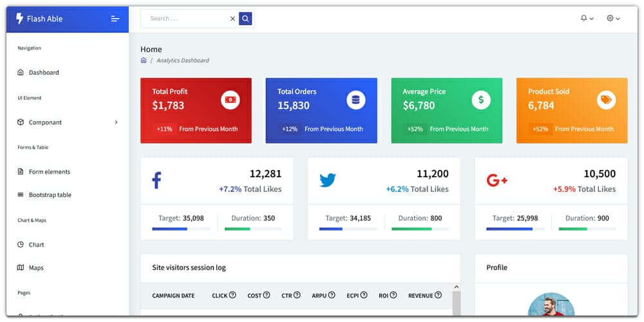Click the +12% badge on Total Orders

[x=290, y=129]
